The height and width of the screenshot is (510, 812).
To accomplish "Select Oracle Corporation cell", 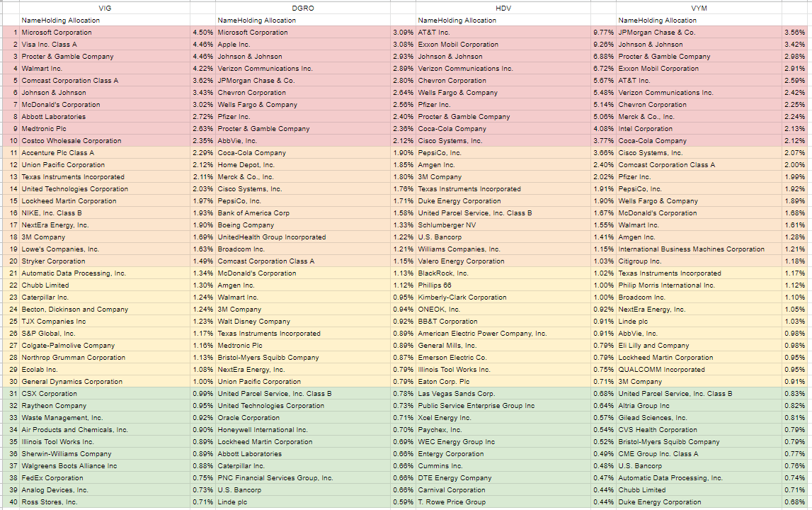I will click(x=302, y=418).
